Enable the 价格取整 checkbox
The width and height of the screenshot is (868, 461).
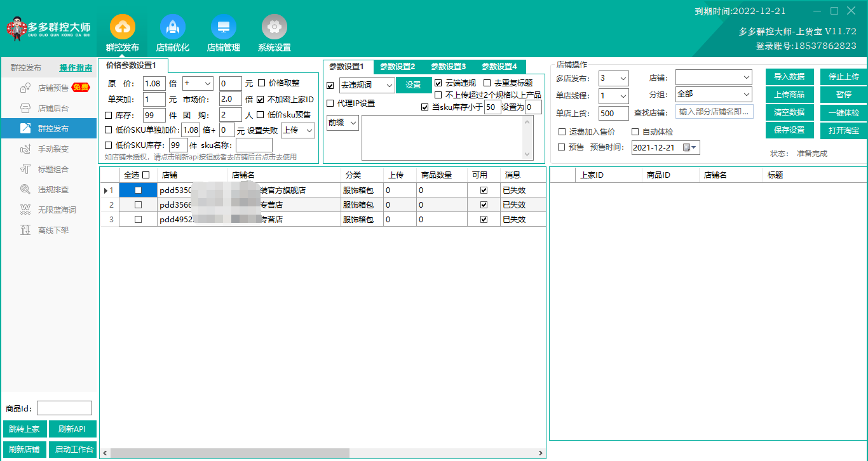coord(262,83)
